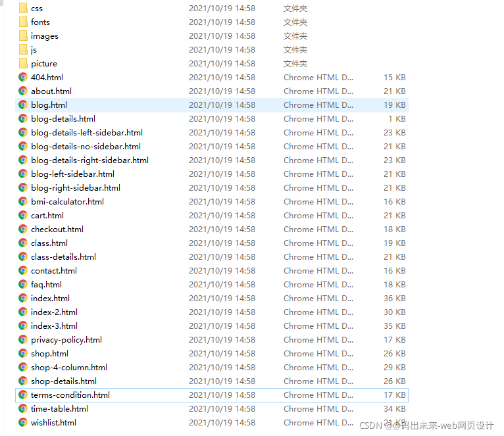
Task: Select the file name blog-details.html
Action: 63,119
